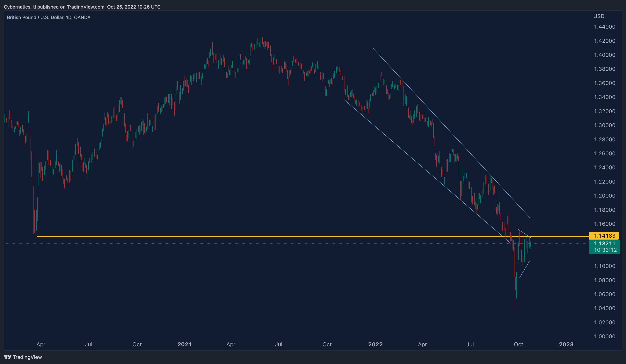The image size is (626, 364).
Task: Click the 1.38000 price axis label
Action: point(604,69)
